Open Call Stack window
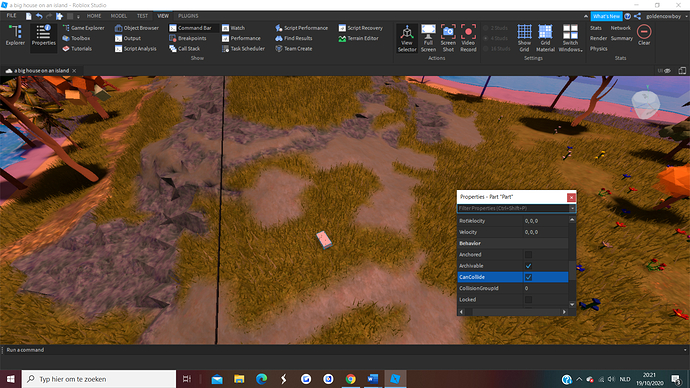The height and width of the screenshot is (388, 690). click(x=185, y=49)
